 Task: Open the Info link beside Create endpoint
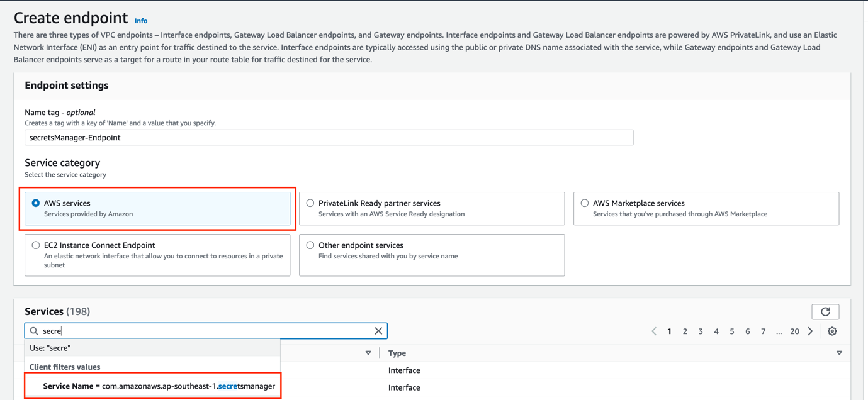tap(140, 20)
